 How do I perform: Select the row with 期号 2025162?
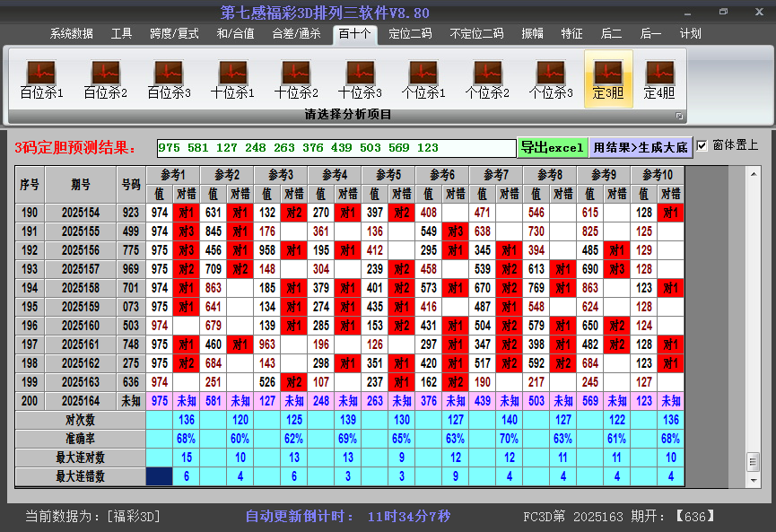pyautogui.click(x=349, y=363)
